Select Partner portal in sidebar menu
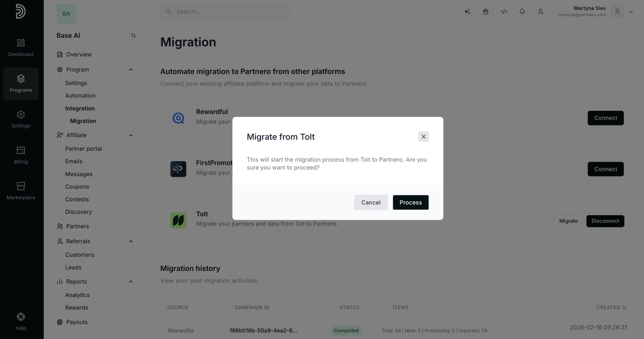 [x=84, y=148]
